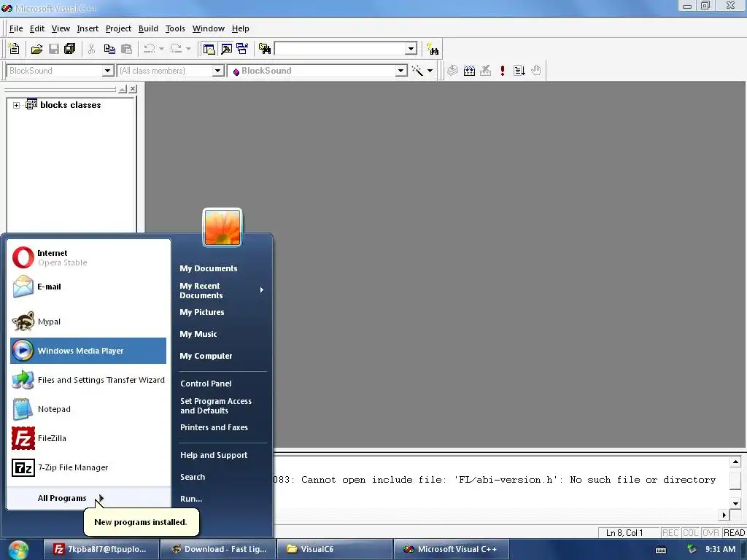Viewport: 747px width, 560px height.
Task: Open the Help menu
Action: (x=240, y=28)
